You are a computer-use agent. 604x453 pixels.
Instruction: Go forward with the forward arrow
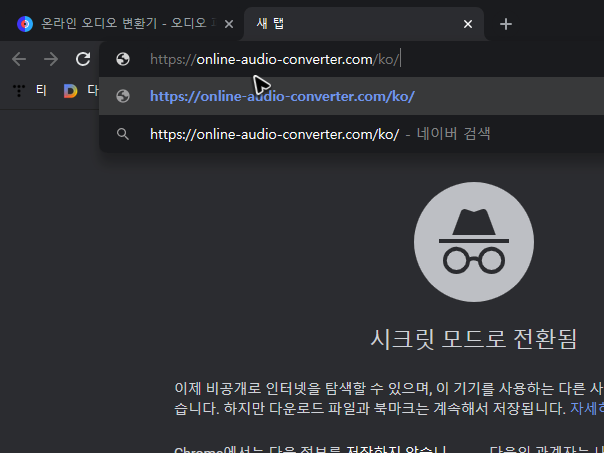point(51,59)
